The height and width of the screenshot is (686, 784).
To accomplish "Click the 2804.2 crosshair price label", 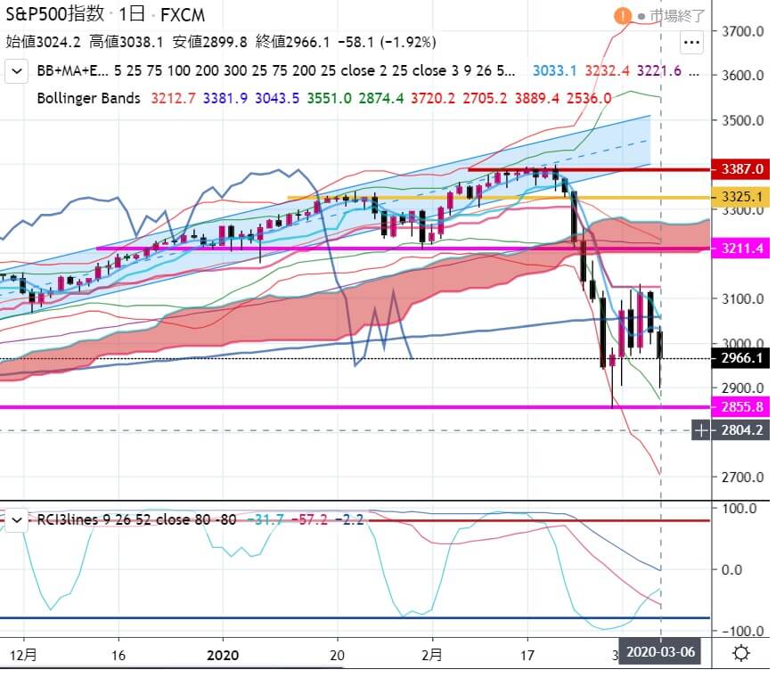I will click(741, 430).
